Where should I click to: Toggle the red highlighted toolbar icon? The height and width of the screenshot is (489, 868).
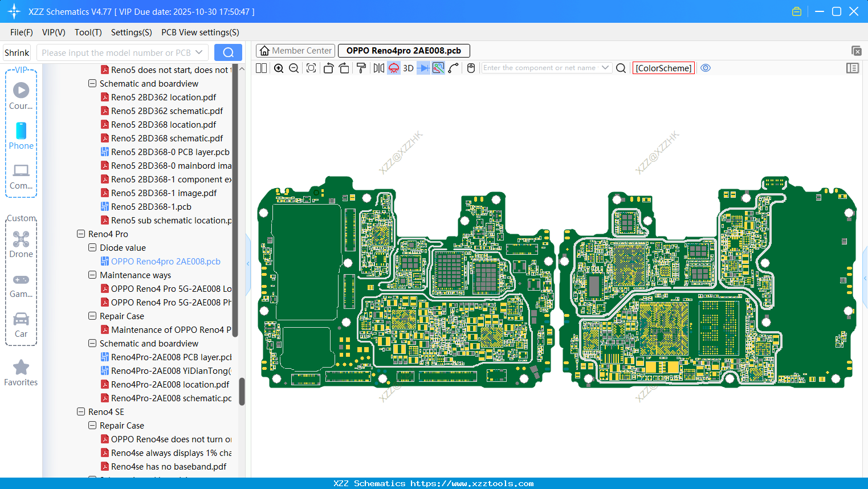coord(394,68)
